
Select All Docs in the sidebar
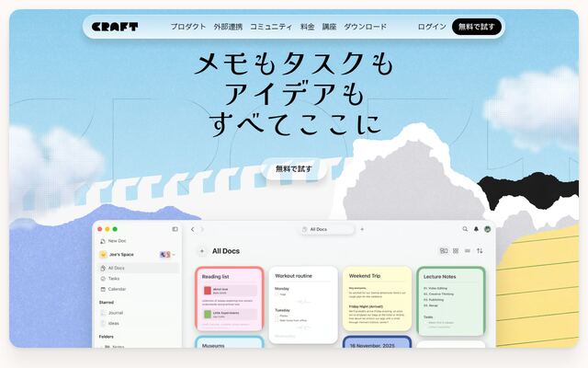[x=138, y=268]
